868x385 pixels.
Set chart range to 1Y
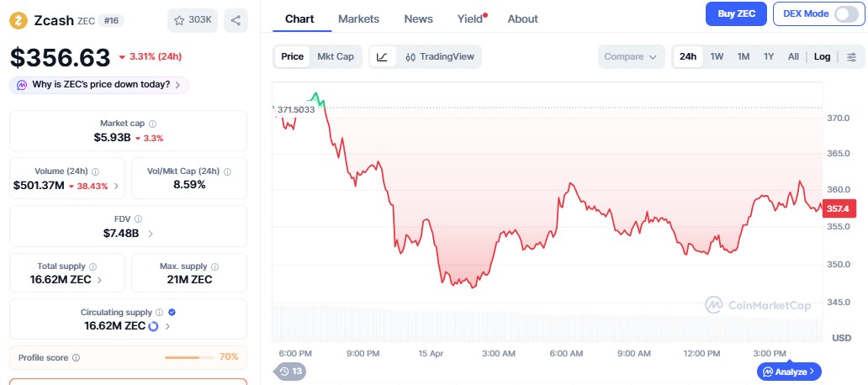(x=769, y=56)
